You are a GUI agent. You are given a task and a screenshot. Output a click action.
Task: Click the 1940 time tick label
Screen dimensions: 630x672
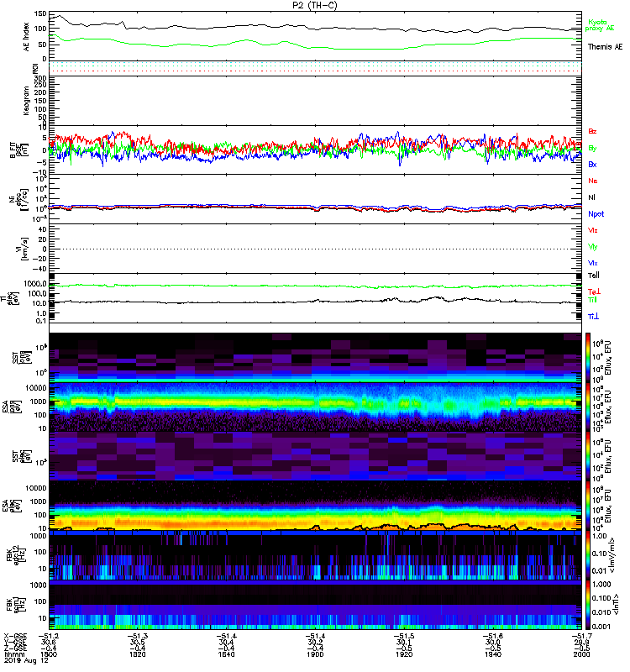(x=493, y=654)
